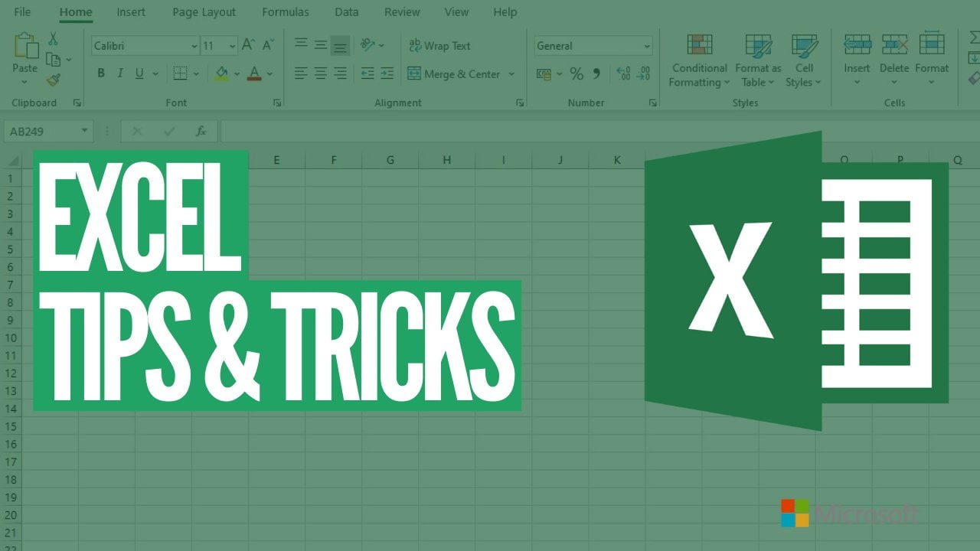Expand the General number format dropdown
Image resolution: width=980 pixels, height=551 pixels.
coord(647,47)
